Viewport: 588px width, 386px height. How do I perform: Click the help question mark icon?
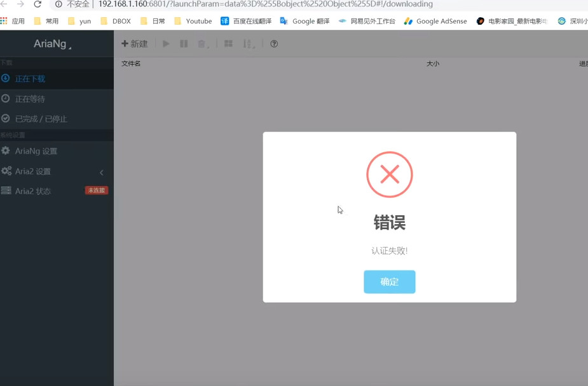pos(274,44)
